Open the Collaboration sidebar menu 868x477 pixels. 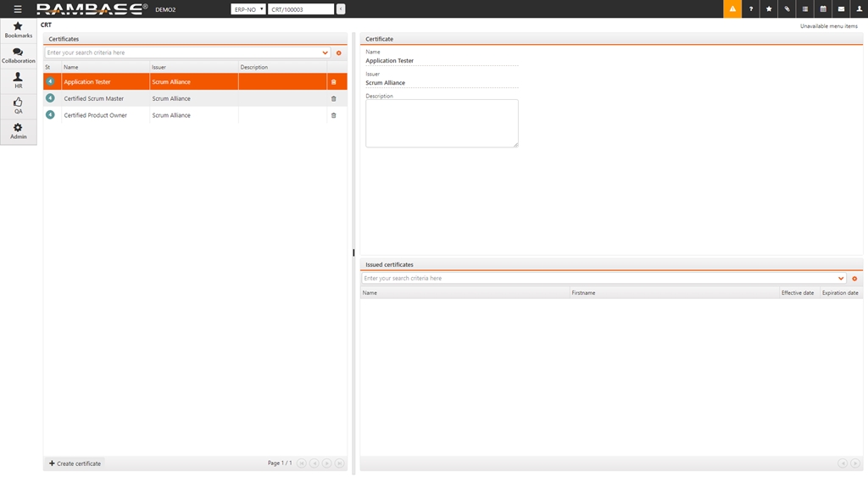[x=18, y=56]
